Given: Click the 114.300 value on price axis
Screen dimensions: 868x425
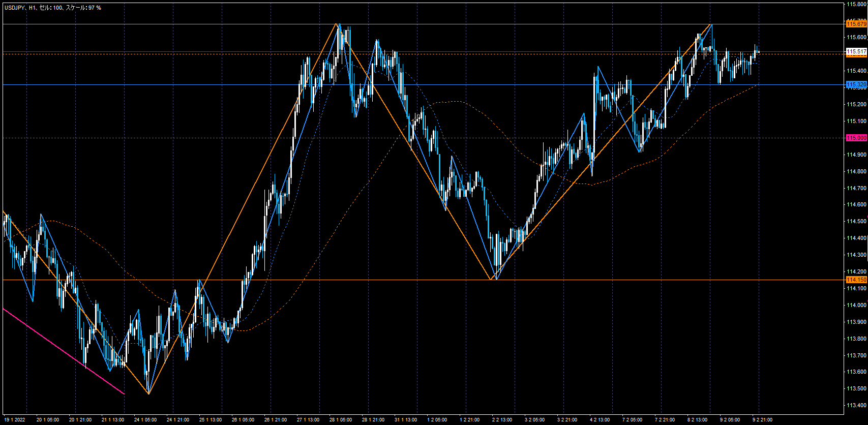Looking at the screenshot, I should pos(856,255).
